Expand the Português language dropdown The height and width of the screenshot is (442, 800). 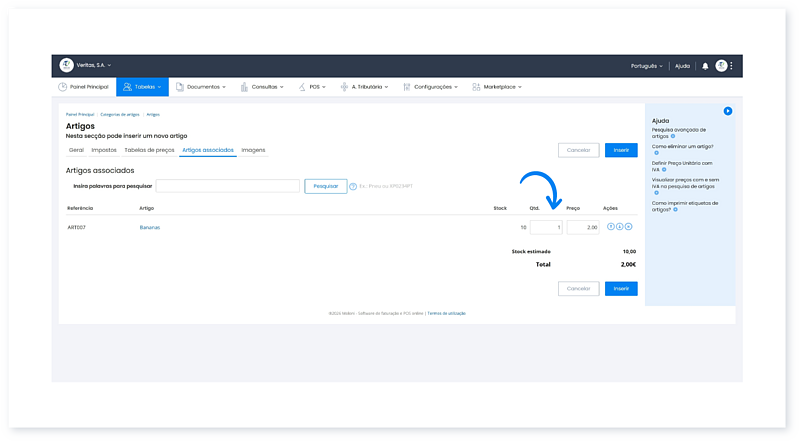(x=646, y=66)
